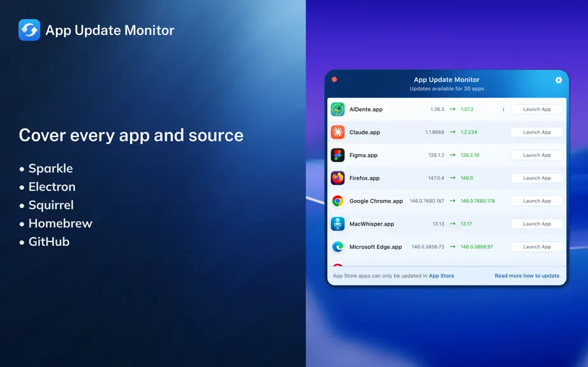The image size is (588, 367).
Task: Show info for AlDente.app update
Action: click(x=503, y=110)
